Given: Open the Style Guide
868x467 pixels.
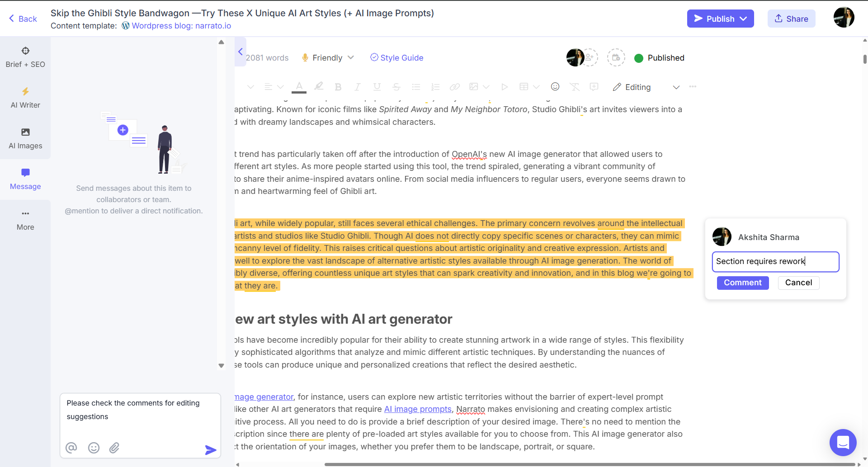Looking at the screenshot, I should pyautogui.click(x=396, y=58).
